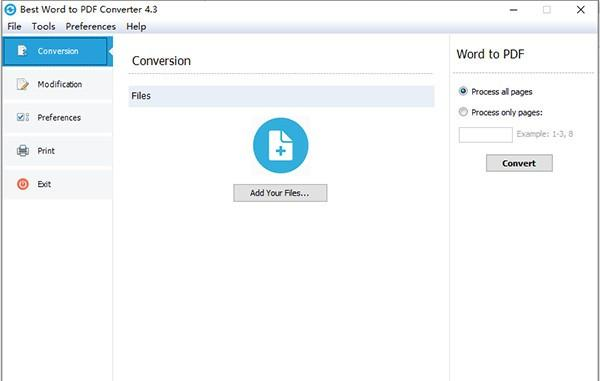Viewport: 600px width, 381px height.
Task: Switch to the Conversion sidebar tab
Action: click(57, 51)
